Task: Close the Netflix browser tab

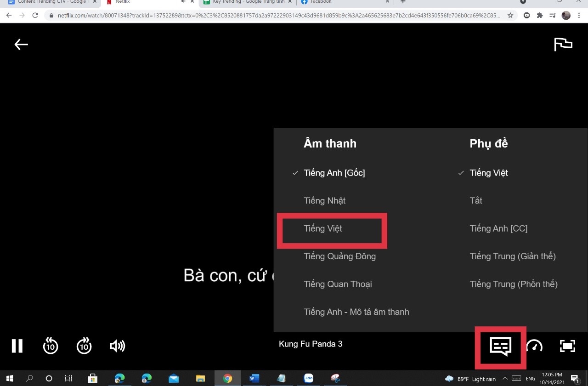Action: point(192,2)
